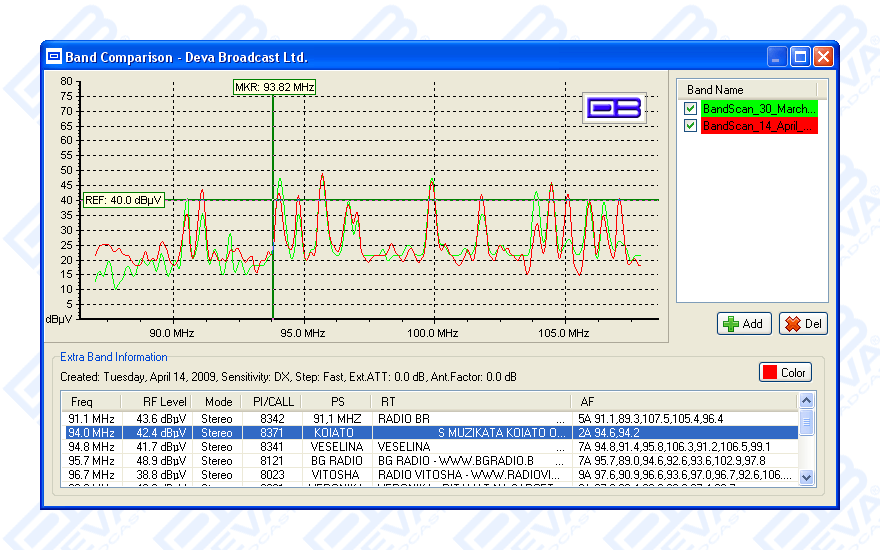Minimize the Band Comparison window
This screenshot has height=550, width=880.
pyautogui.click(x=778, y=57)
